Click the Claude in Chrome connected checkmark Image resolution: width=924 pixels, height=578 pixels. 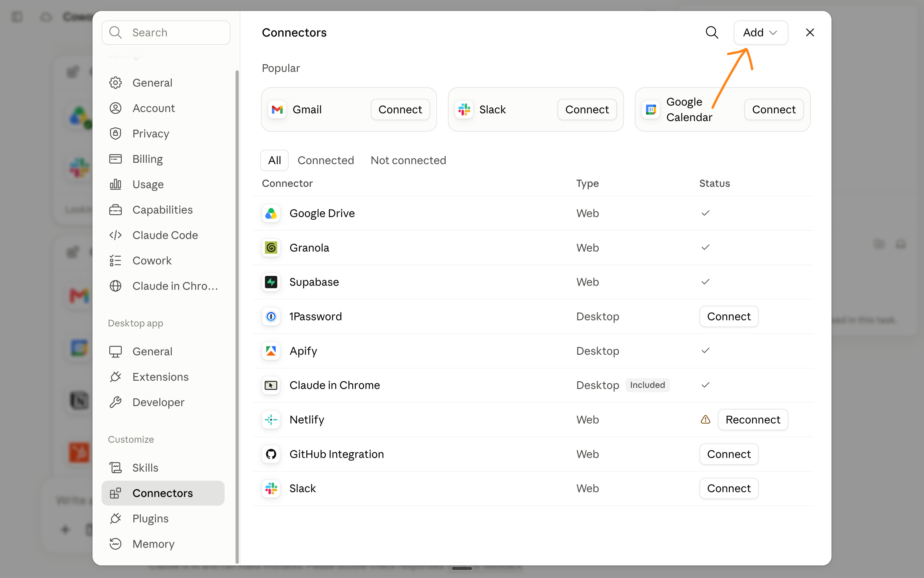(705, 385)
